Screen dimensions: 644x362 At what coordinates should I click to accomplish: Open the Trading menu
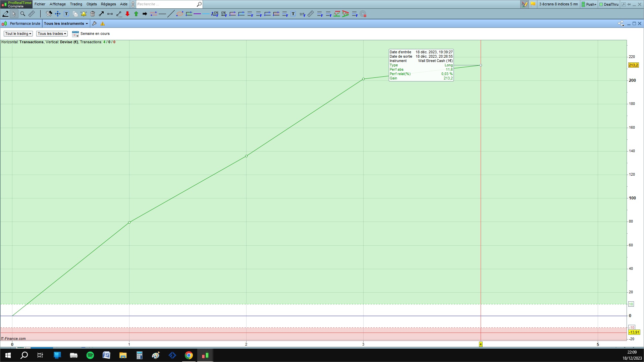(76, 4)
